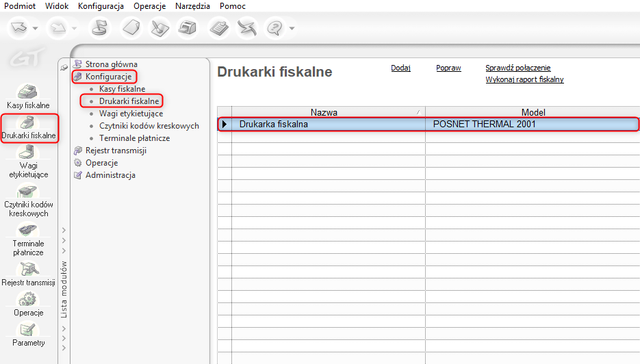Open Terminale płatnicze module in sidebar
This screenshot has width=640, height=364.
tap(28, 239)
